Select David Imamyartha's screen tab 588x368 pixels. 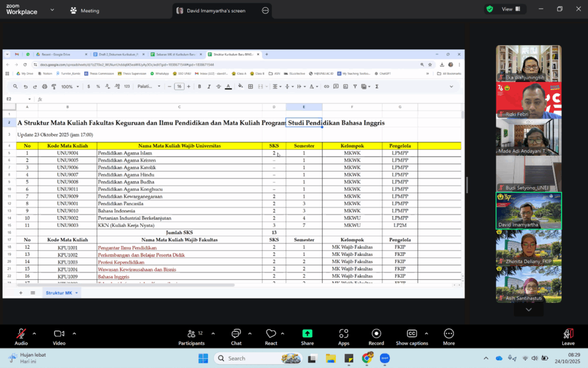(x=216, y=10)
